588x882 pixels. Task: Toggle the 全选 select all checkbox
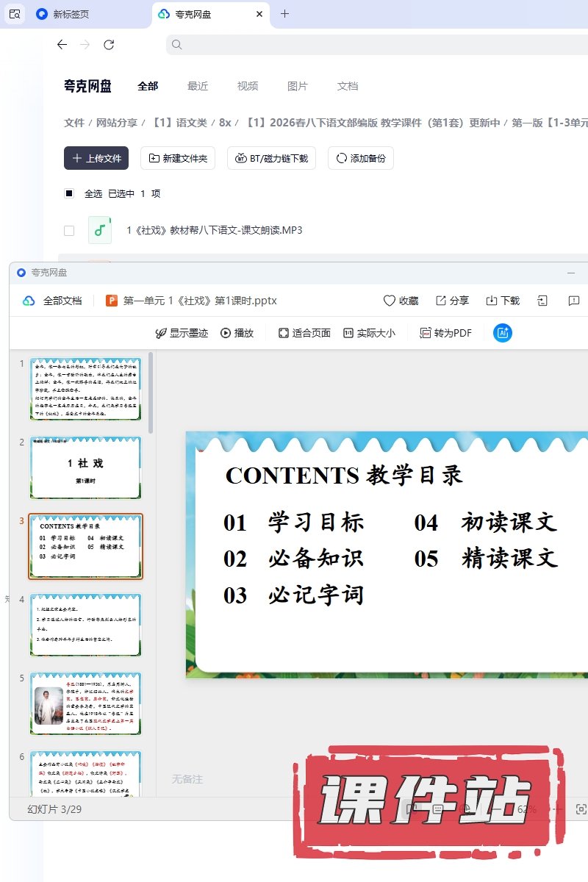69,194
